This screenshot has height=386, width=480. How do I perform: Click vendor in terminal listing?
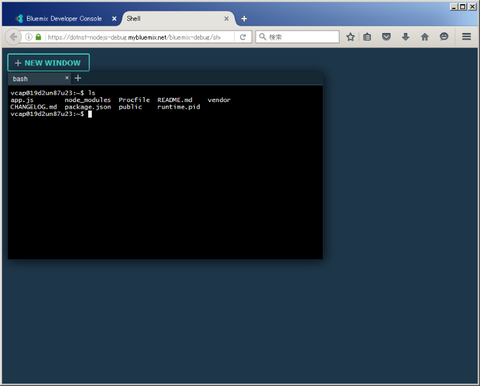219,100
